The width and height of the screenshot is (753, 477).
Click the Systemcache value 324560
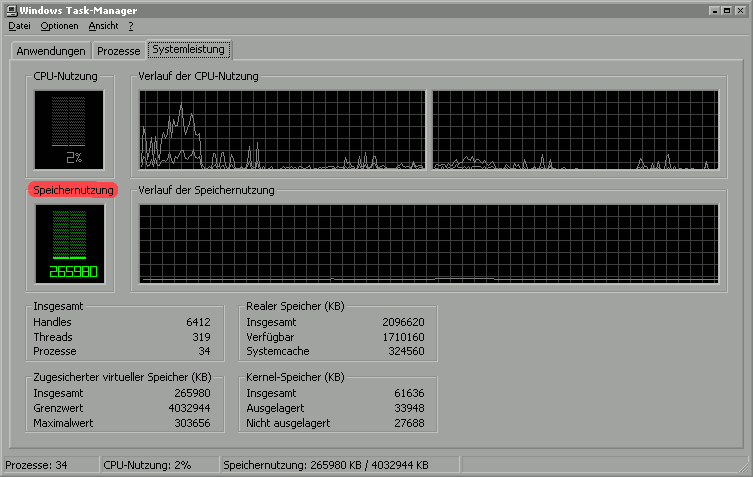pos(406,352)
